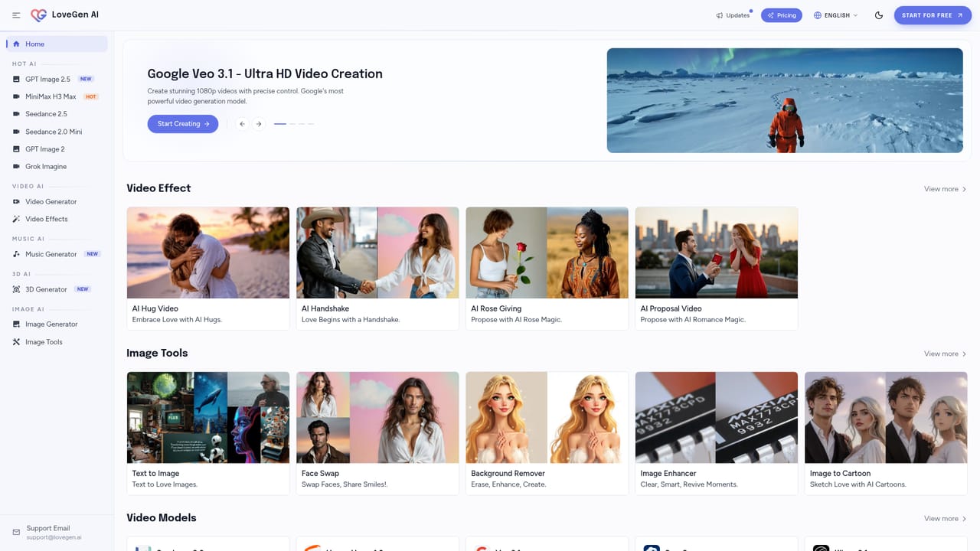Click the LoveGen AI heart logo
Viewport: 980px width, 551px height.
tap(38, 15)
